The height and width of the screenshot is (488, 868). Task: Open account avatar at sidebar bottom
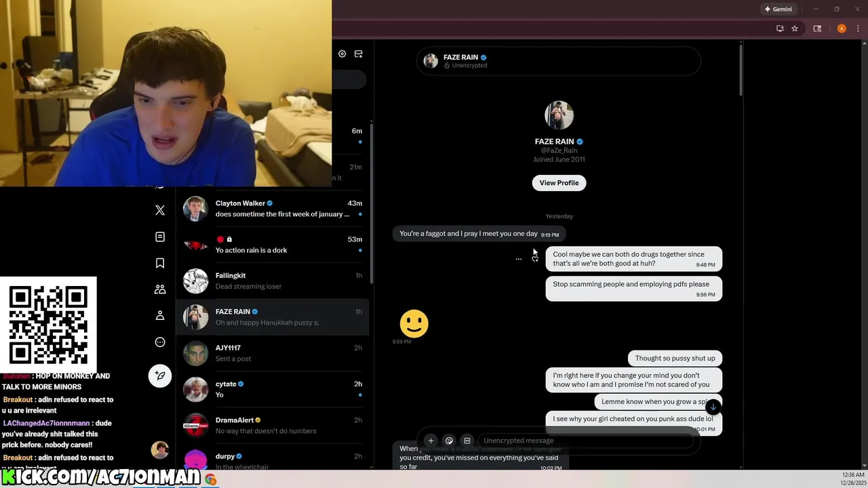[160, 450]
